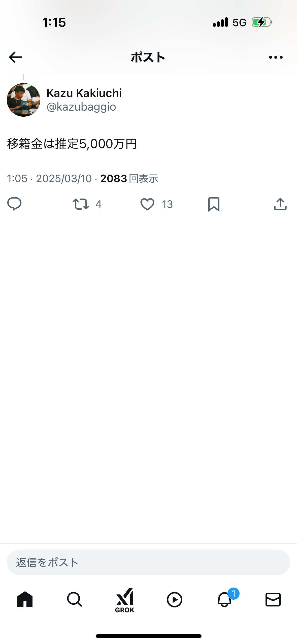Tap the back arrow icon
Image resolution: width=297 pixels, height=644 pixels.
(15, 57)
